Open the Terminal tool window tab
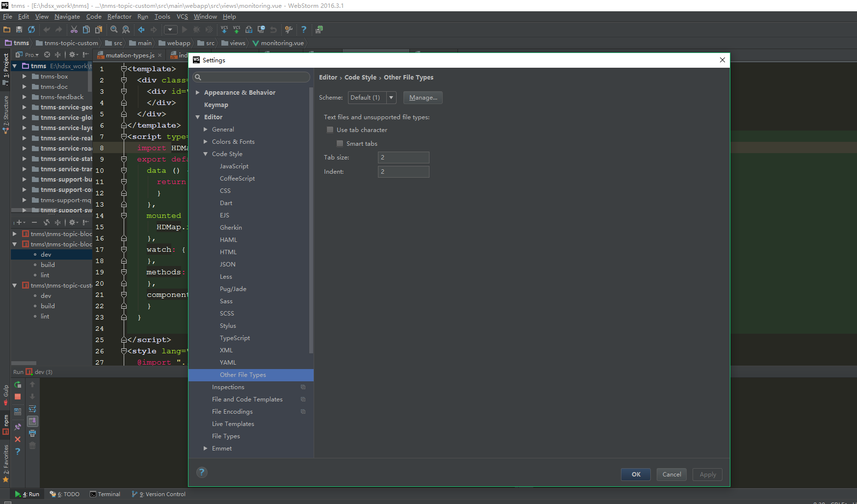This screenshot has height=504, width=857. [x=105, y=494]
